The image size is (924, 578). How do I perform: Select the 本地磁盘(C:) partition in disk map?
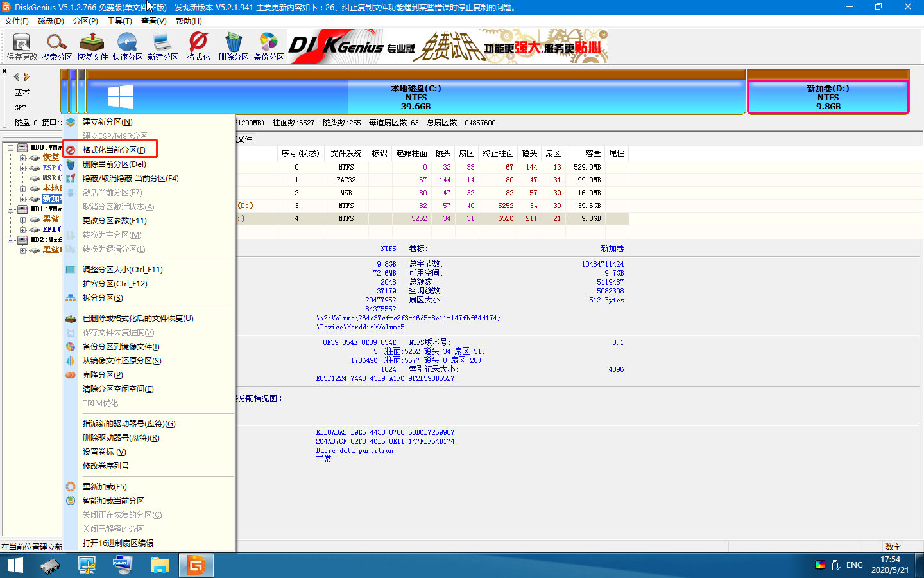416,97
